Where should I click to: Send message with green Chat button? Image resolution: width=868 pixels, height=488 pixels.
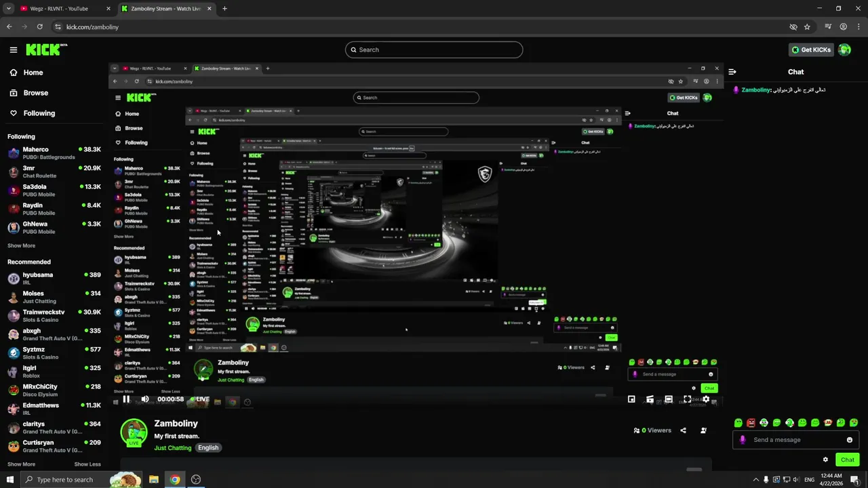[x=848, y=460]
